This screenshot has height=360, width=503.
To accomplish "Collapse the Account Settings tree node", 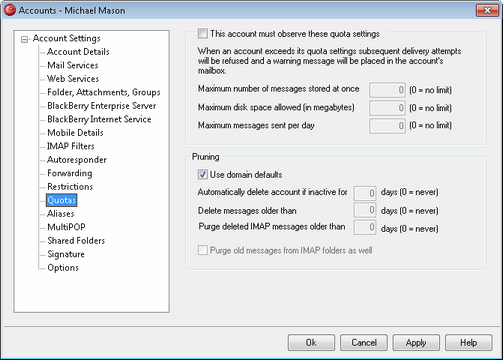I will (24, 40).
